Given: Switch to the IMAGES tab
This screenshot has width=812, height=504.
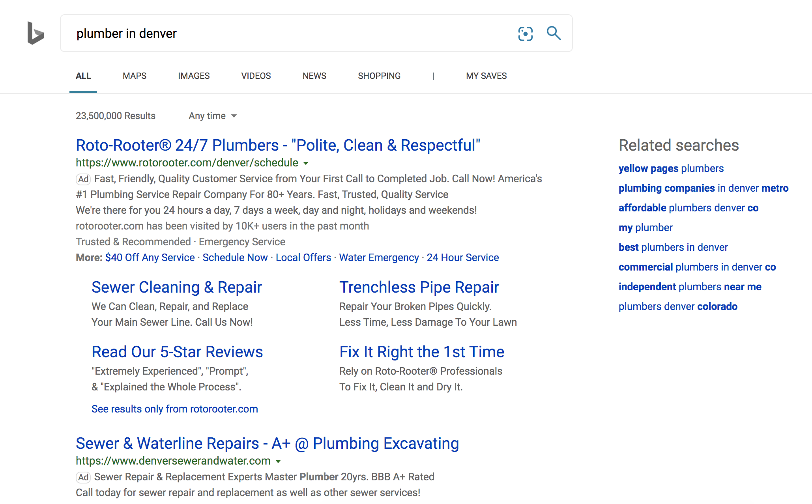Looking at the screenshot, I should 194,76.
